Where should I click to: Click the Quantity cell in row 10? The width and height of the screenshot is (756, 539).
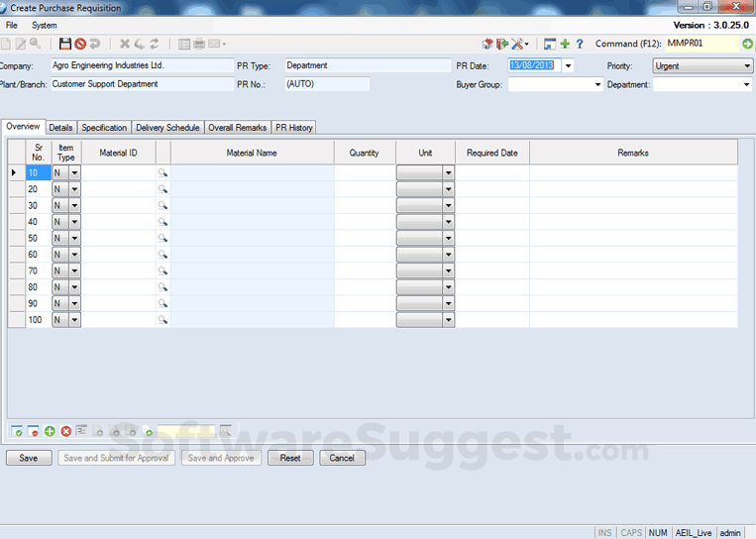365,172
